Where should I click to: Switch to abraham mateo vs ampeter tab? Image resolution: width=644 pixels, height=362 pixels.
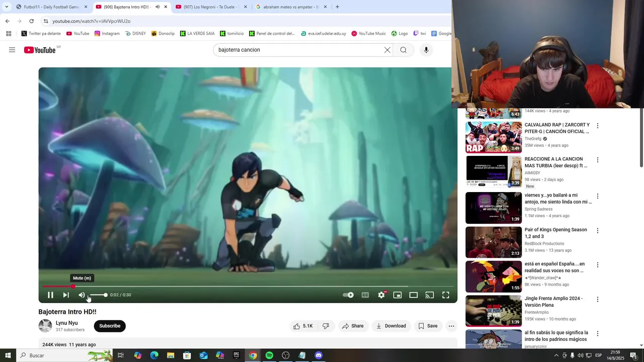[x=291, y=7]
